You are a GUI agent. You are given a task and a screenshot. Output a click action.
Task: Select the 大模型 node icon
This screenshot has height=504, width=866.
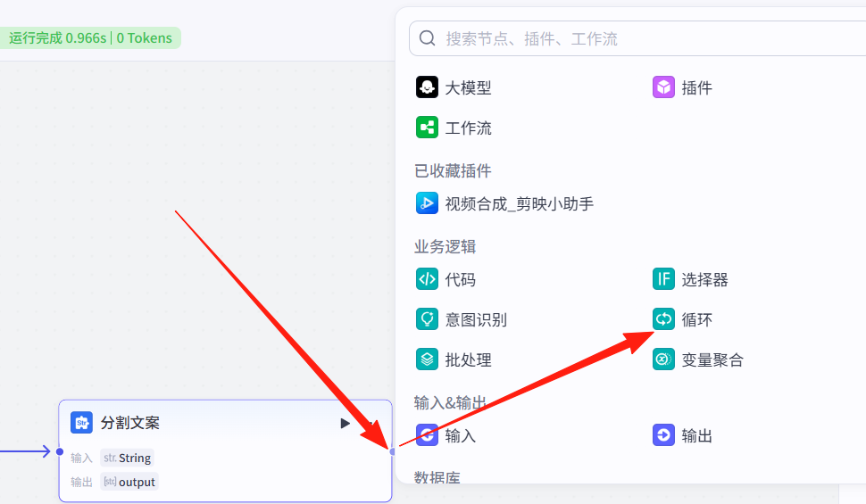coord(427,87)
